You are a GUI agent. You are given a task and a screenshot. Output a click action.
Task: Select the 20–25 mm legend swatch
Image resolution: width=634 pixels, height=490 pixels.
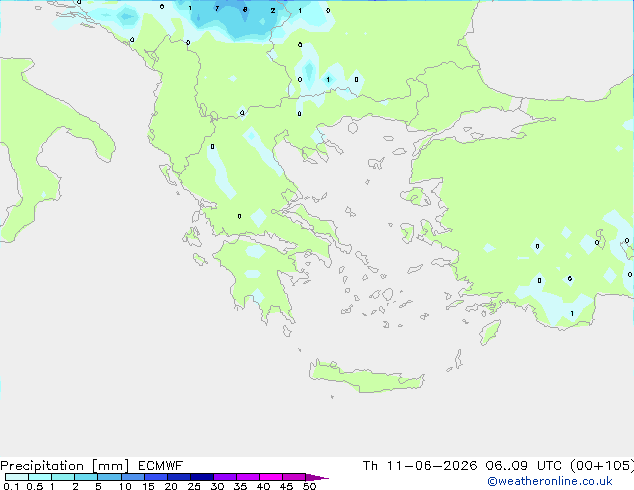pyautogui.click(x=179, y=477)
